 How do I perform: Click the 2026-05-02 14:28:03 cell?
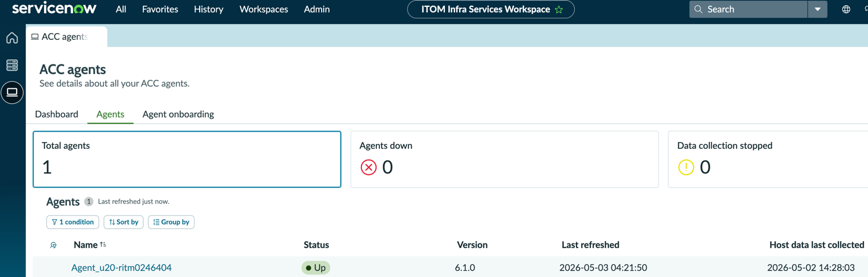coord(811,267)
